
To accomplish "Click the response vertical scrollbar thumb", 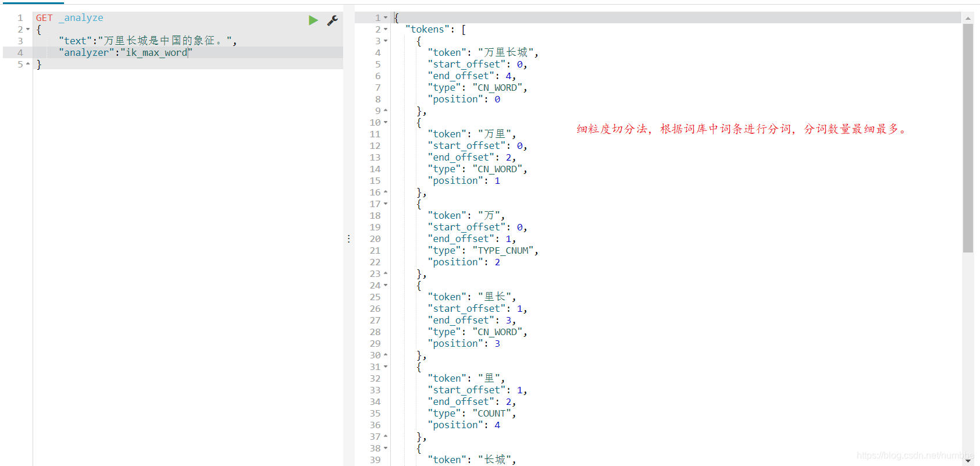I will click(x=968, y=138).
